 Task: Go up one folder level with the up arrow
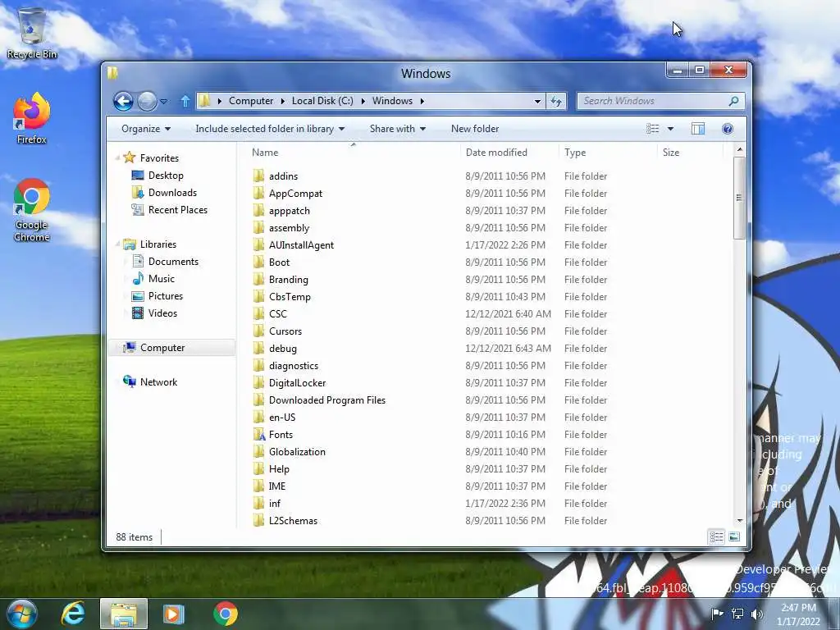click(x=185, y=101)
